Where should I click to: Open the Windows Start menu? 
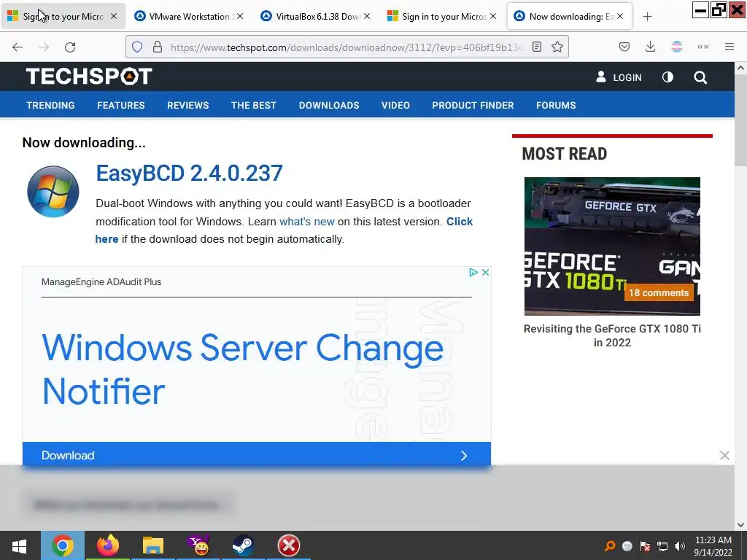(x=19, y=545)
